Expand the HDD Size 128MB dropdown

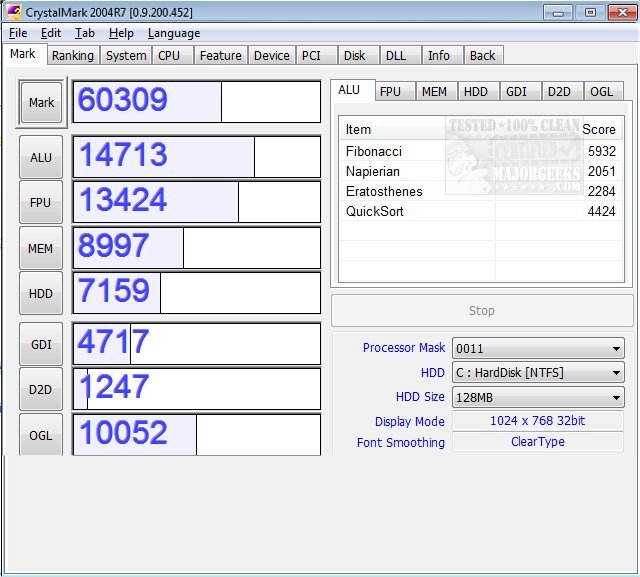[x=538, y=397]
